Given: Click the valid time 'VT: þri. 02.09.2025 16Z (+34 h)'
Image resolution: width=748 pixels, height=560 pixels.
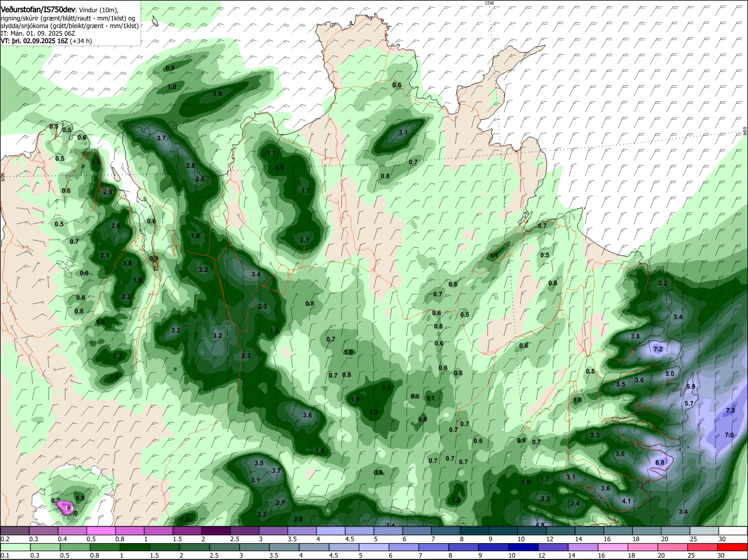Looking at the screenshot, I should [46, 42].
